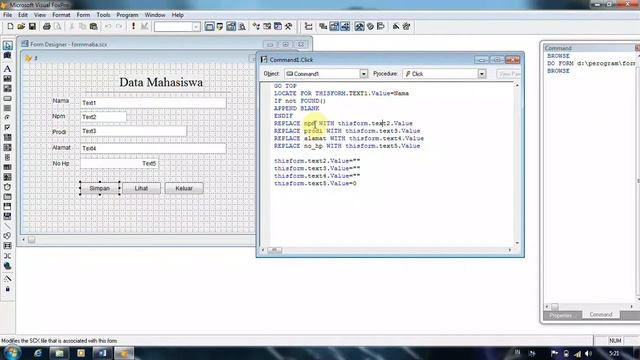Select the Combo Box control tool
This screenshot has width=640, height=360.
tap(7, 138)
